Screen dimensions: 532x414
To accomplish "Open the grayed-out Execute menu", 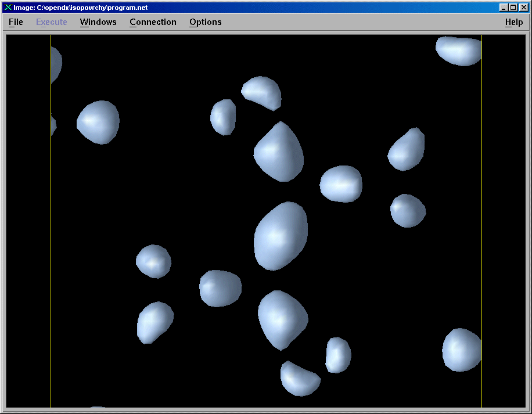I will click(x=51, y=22).
